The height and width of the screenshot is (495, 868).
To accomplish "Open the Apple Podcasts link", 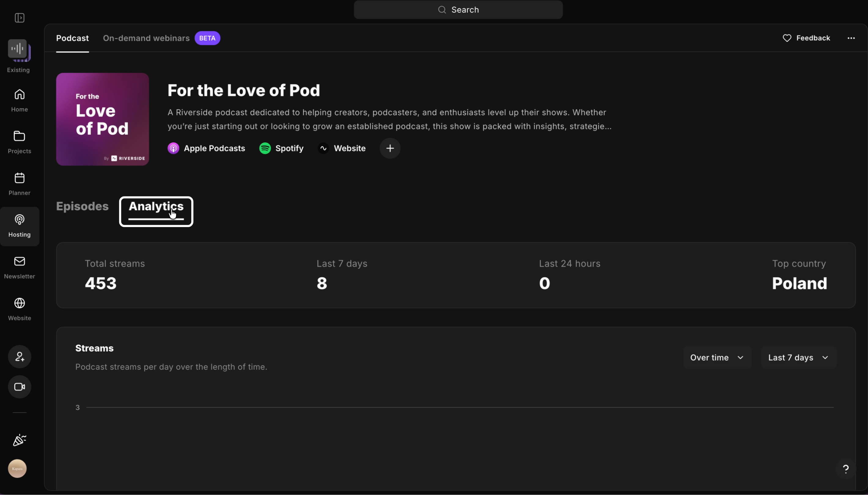I will coord(206,148).
